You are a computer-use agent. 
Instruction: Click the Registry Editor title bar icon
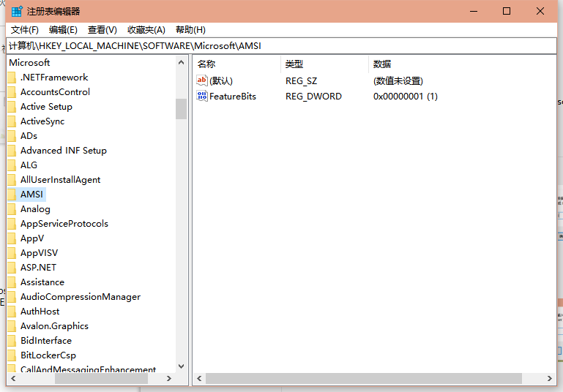(17, 12)
